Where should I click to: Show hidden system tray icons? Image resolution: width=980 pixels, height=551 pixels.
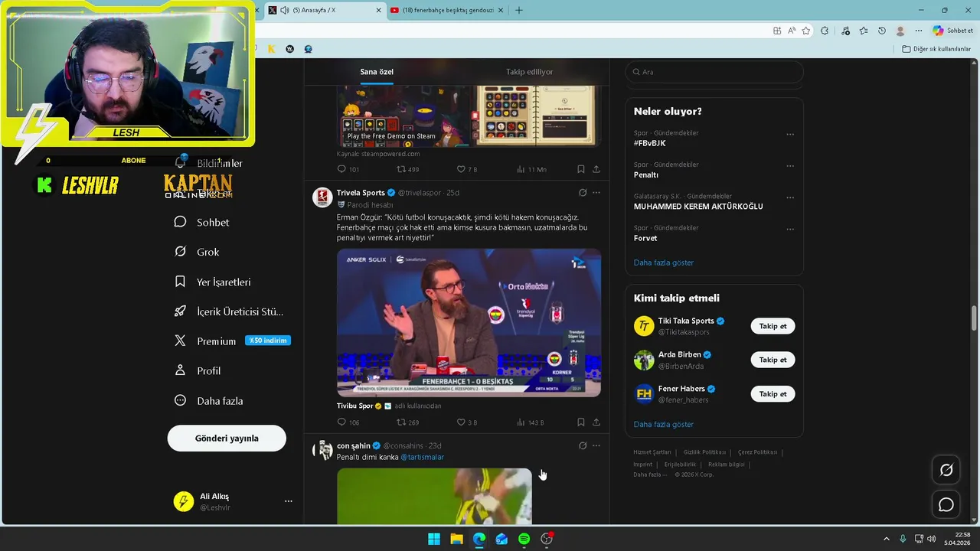click(887, 539)
